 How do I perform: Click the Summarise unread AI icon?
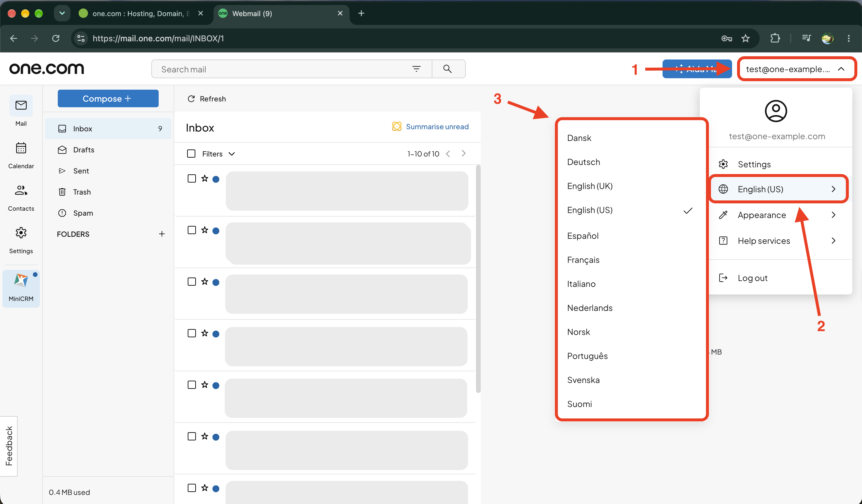(396, 126)
